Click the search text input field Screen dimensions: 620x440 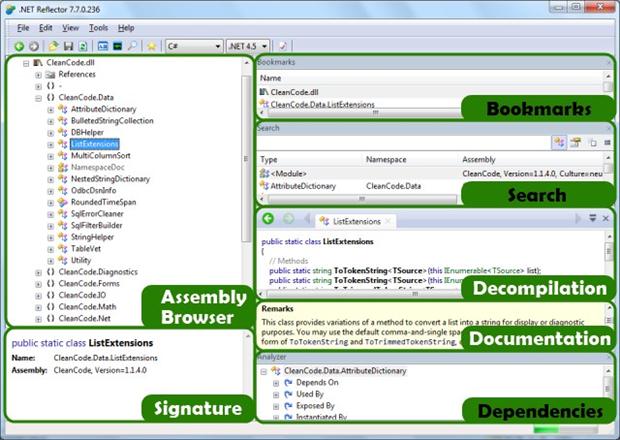tap(403, 142)
